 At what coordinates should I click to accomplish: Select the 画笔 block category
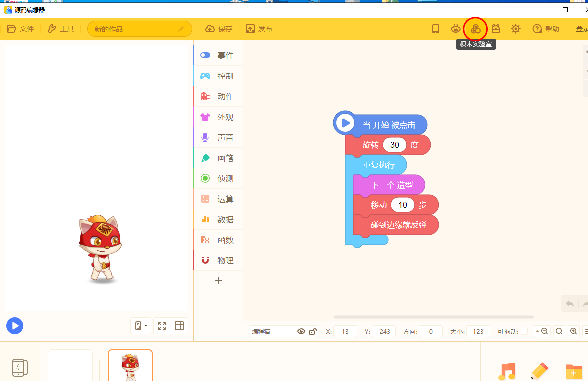218,158
